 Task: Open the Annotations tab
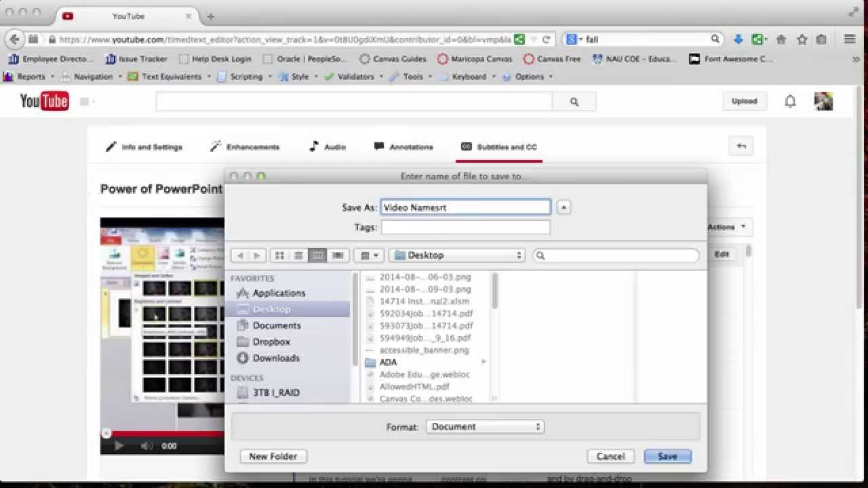click(x=403, y=146)
